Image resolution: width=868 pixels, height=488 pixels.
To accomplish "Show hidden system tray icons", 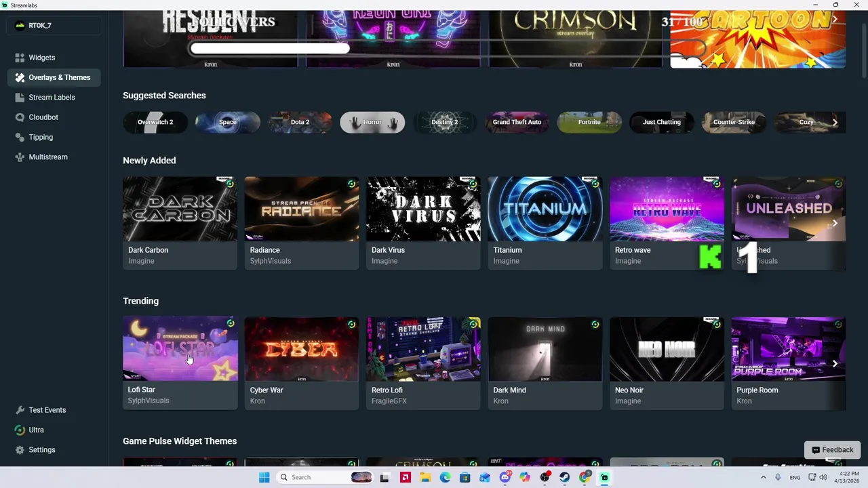I will (764, 477).
